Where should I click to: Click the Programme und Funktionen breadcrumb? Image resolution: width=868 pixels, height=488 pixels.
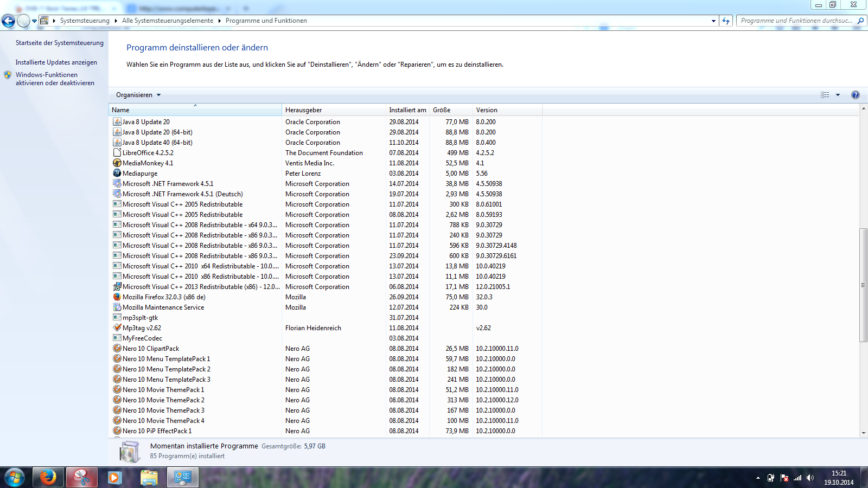[266, 21]
